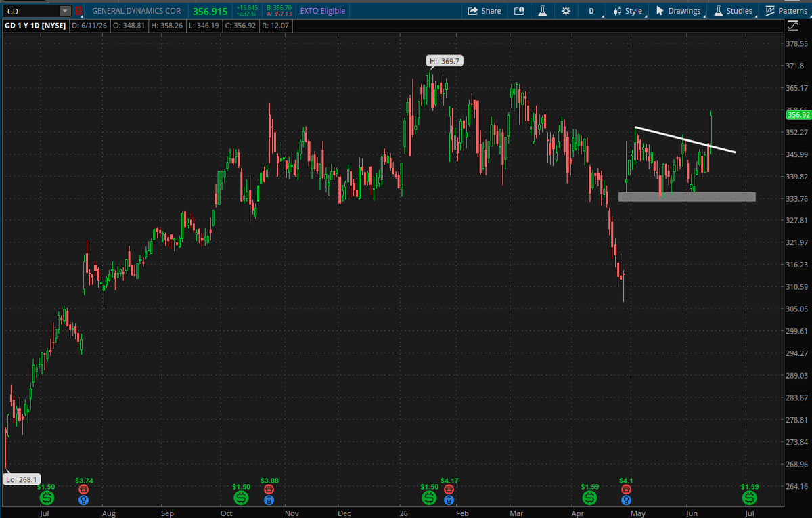The image size is (812, 518).
Task: Click the Hi: 369.7 bubble
Action: point(445,61)
